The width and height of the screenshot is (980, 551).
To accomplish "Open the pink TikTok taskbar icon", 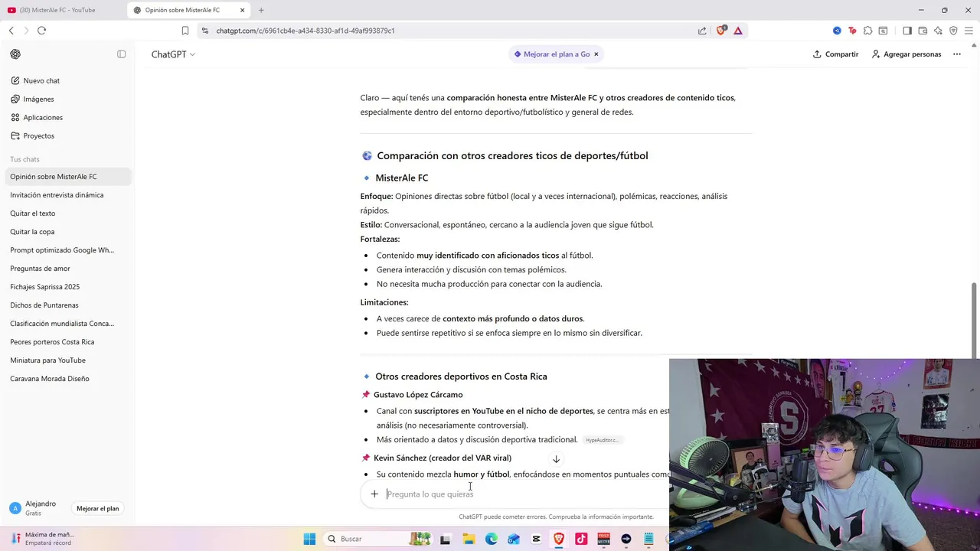I will 581,539.
